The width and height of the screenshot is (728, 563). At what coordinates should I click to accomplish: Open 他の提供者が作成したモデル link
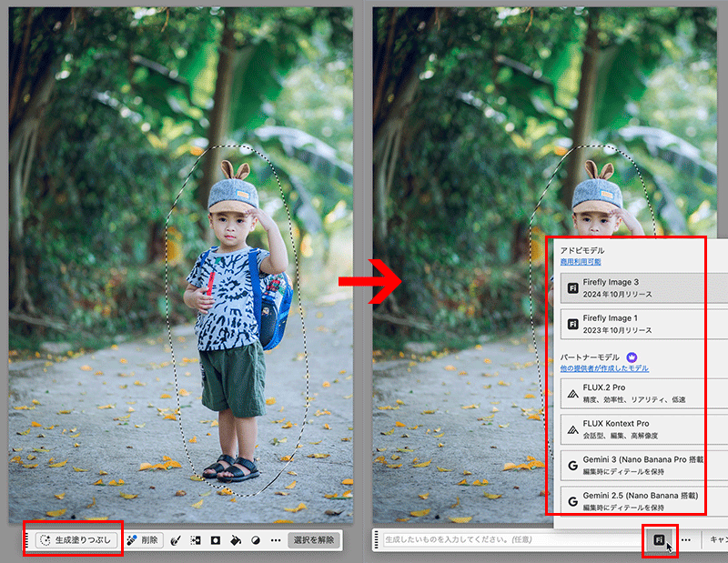point(604,368)
